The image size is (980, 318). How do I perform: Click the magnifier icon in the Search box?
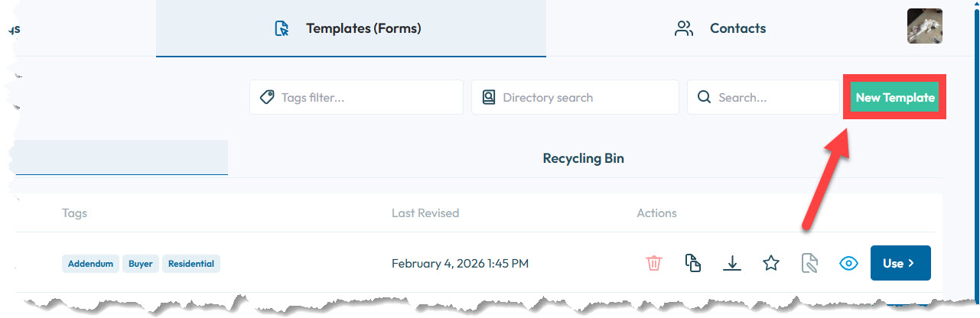[x=704, y=98]
